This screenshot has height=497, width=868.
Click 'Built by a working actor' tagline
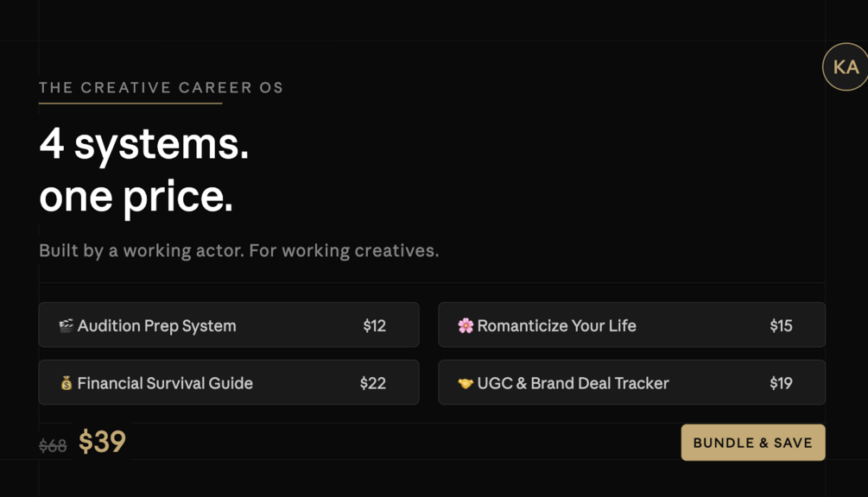[238, 250]
